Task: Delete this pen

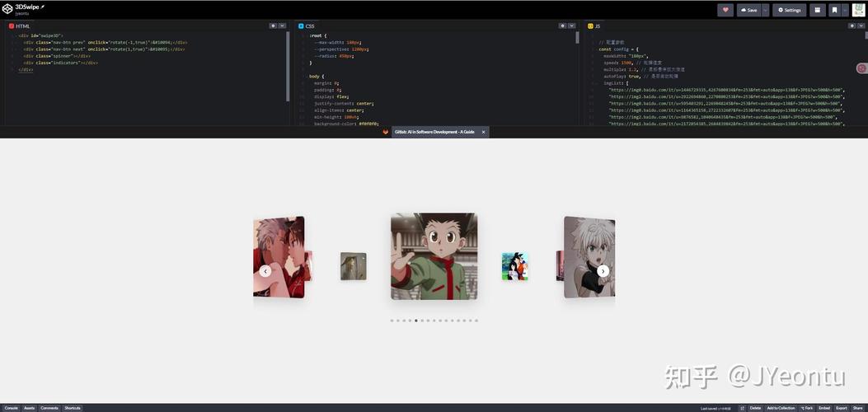Action: pos(756,408)
